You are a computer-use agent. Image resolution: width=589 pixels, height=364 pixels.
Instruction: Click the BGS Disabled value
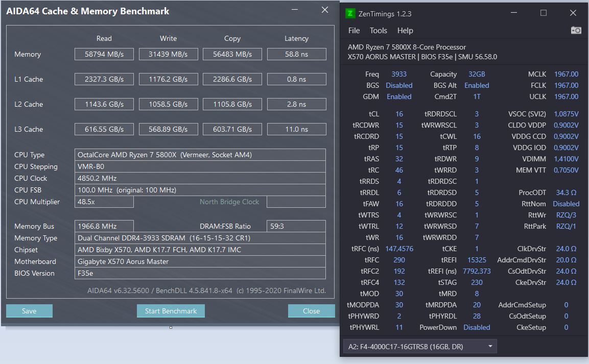coord(399,86)
